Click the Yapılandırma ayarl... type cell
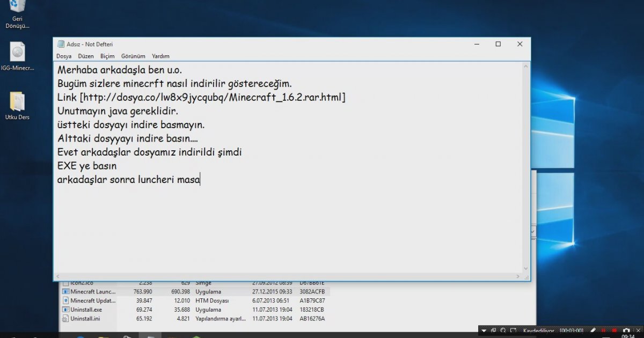Image resolution: width=644 pixels, height=338 pixels. tap(221, 319)
